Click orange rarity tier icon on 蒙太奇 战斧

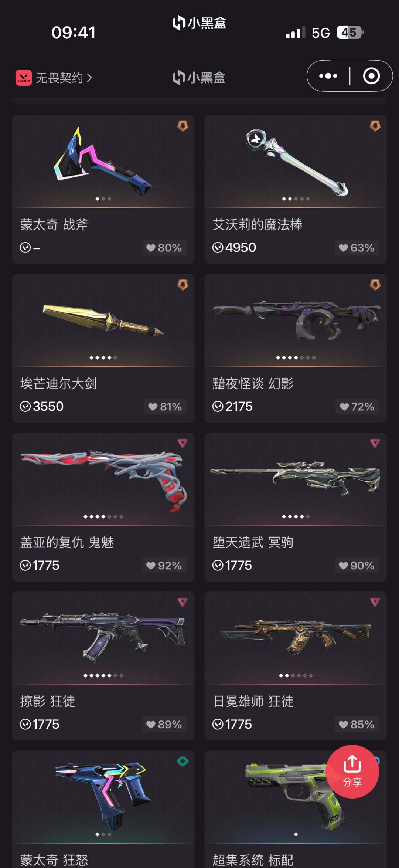(x=183, y=126)
